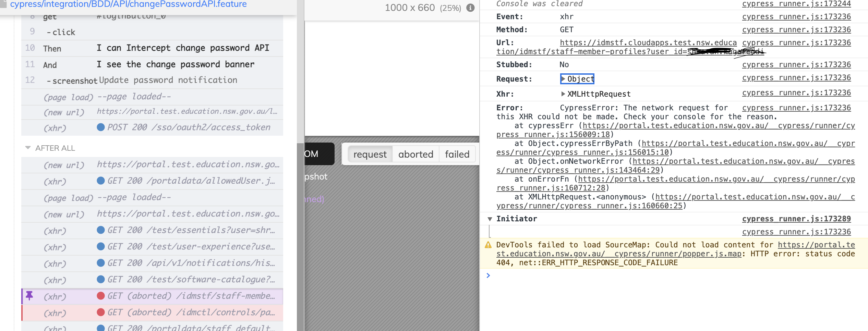Select the aborted idmstf/staff-member xhr row

point(152,296)
